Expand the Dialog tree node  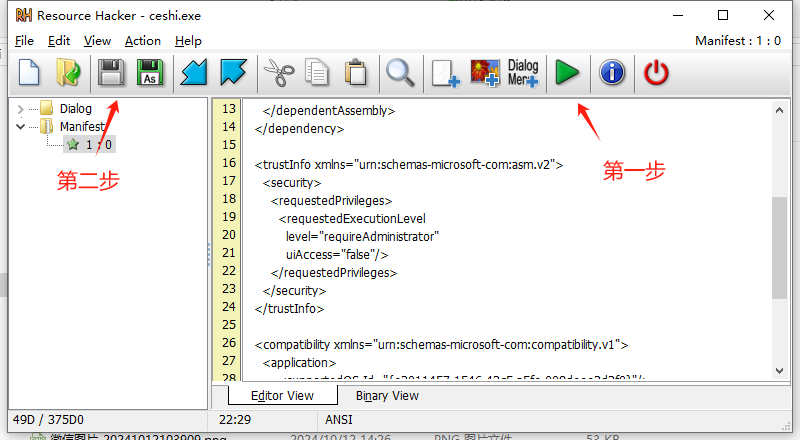click(x=21, y=109)
